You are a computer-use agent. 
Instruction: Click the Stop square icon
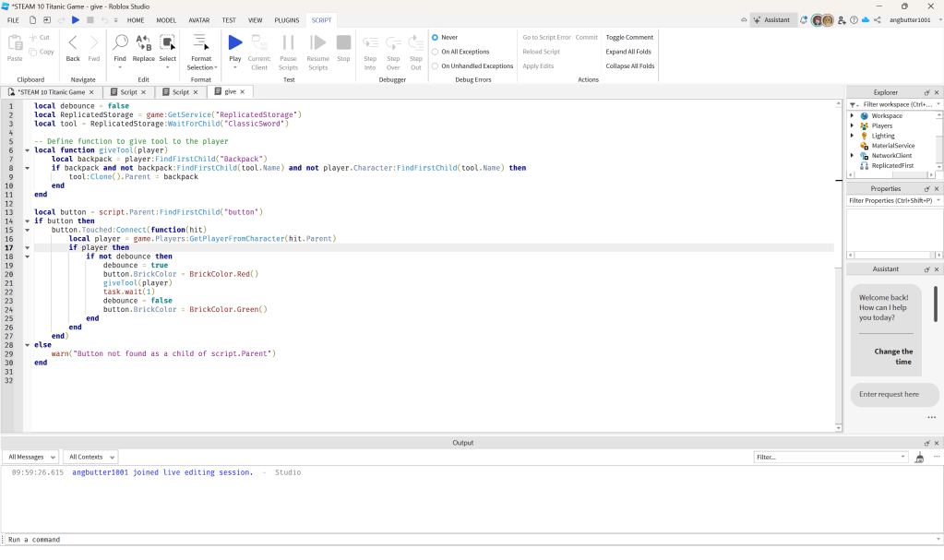(x=343, y=42)
